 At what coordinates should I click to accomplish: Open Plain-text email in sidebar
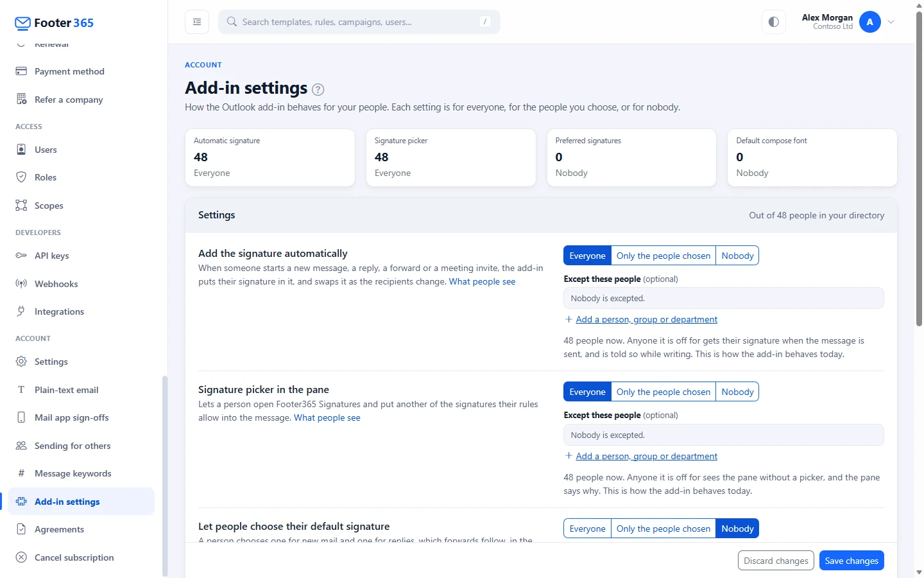81,390
